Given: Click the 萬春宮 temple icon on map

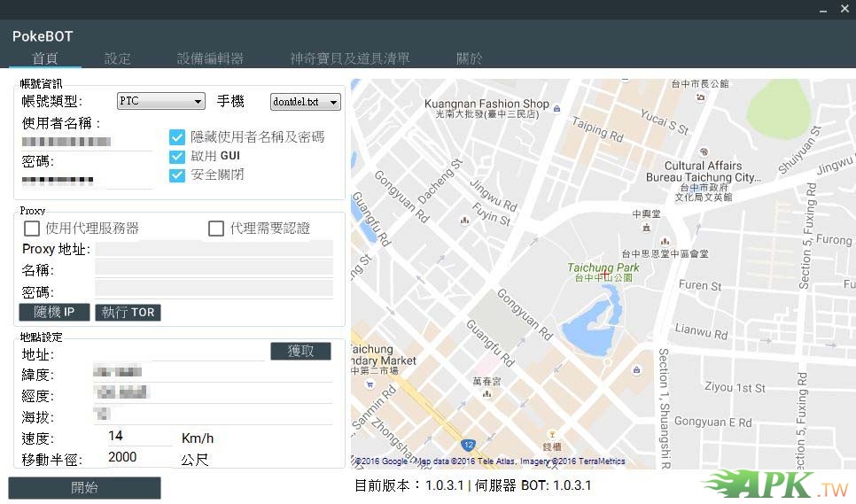Looking at the screenshot, I should pyautogui.click(x=486, y=394).
